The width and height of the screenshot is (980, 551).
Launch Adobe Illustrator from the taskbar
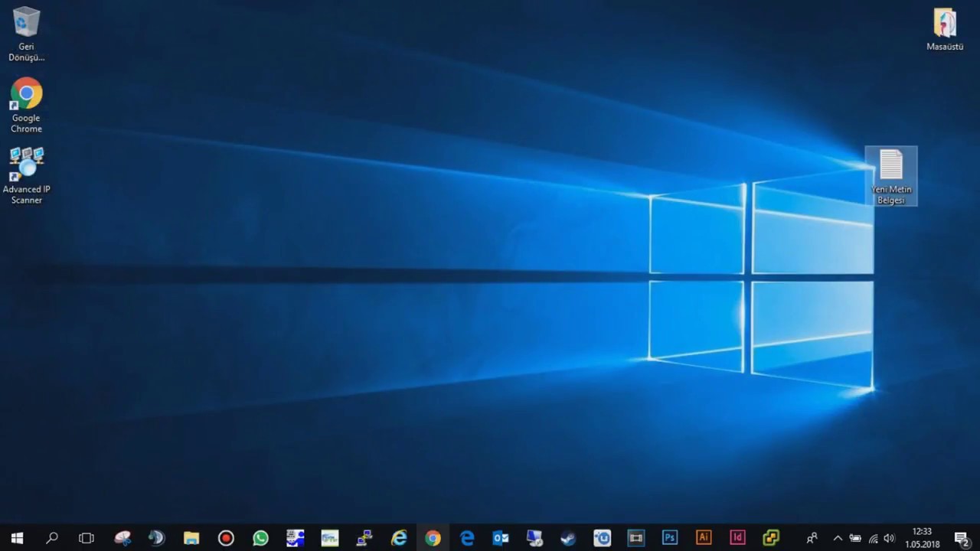tap(704, 538)
